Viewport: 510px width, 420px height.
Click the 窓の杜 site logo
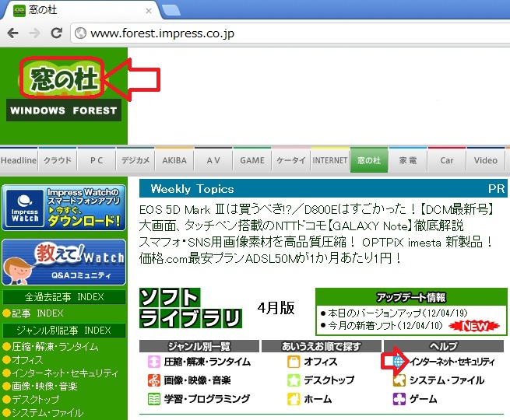[x=62, y=78]
